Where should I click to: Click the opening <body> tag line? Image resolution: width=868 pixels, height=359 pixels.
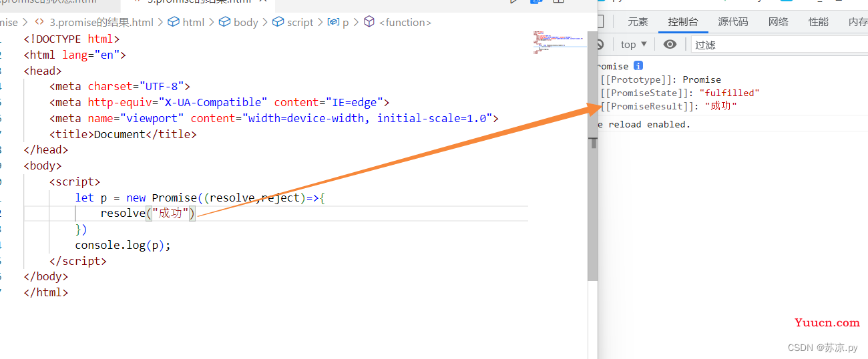click(x=43, y=165)
